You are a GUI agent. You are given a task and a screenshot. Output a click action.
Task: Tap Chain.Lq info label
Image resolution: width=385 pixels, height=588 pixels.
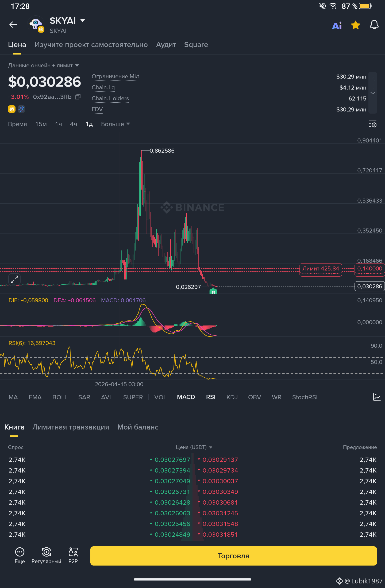103,87
